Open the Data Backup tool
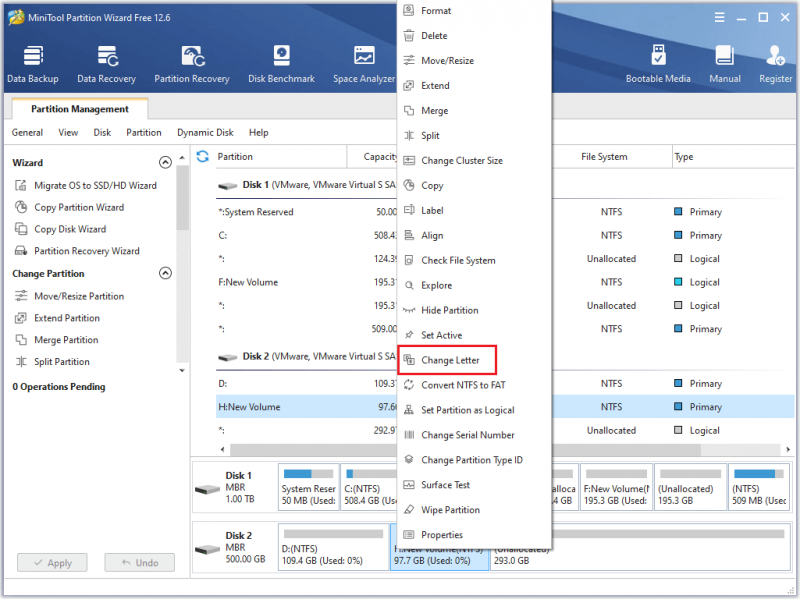Screen dimensions: 800x599 point(33,65)
